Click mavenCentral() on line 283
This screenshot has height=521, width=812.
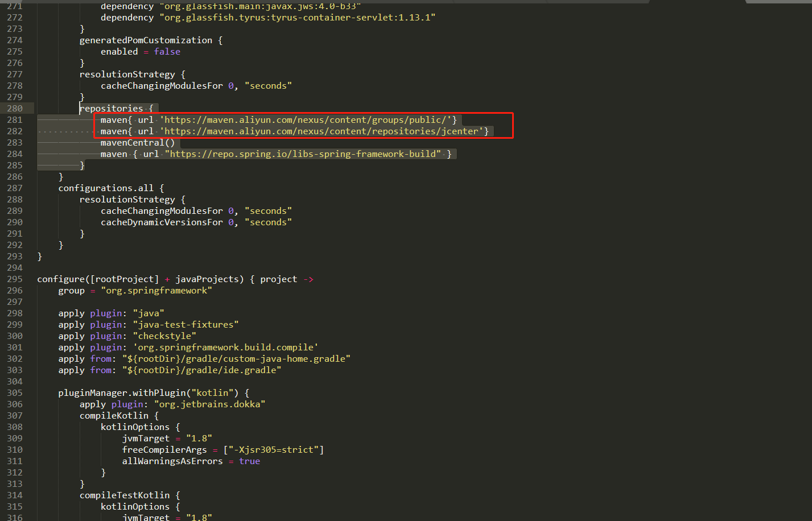click(138, 143)
